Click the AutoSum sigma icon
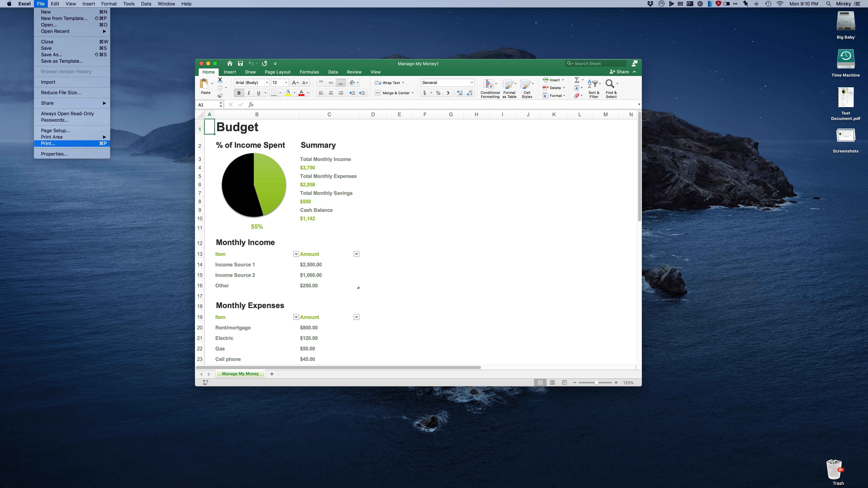Viewport: 868px width, 488px height. (x=577, y=80)
